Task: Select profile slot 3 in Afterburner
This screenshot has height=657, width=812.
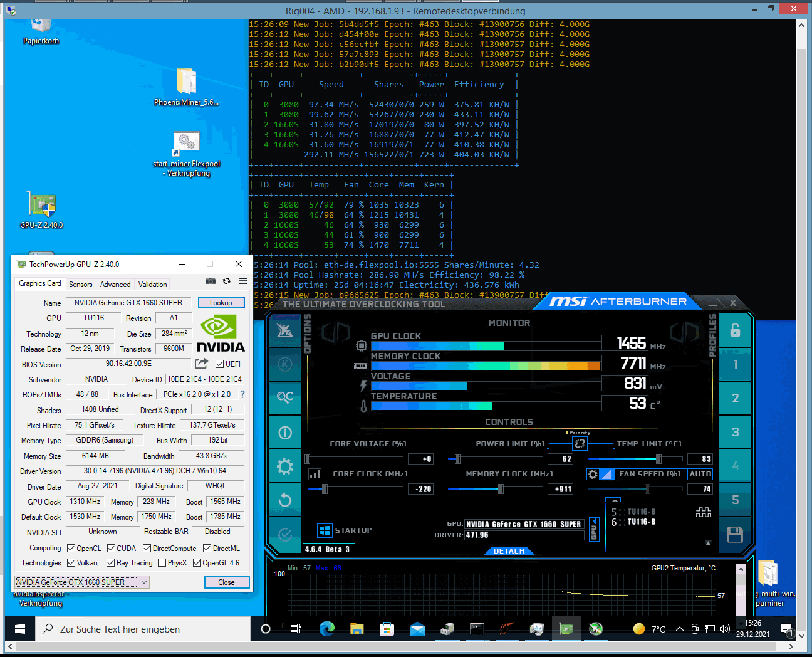Action: [x=736, y=432]
